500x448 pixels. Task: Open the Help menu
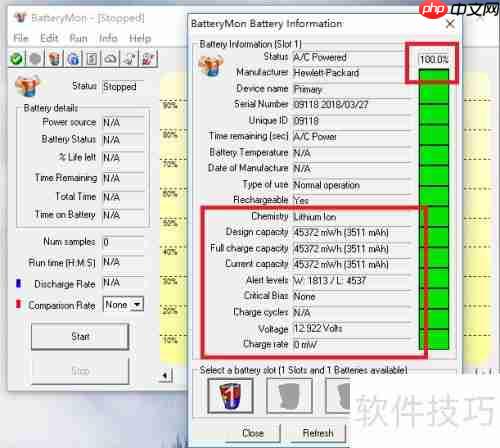[x=140, y=38]
